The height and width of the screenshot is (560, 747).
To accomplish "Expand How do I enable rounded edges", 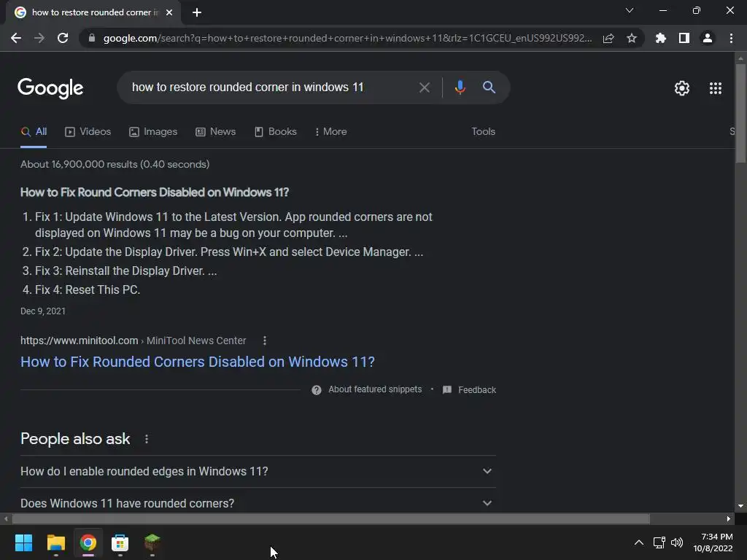I will coord(258,472).
